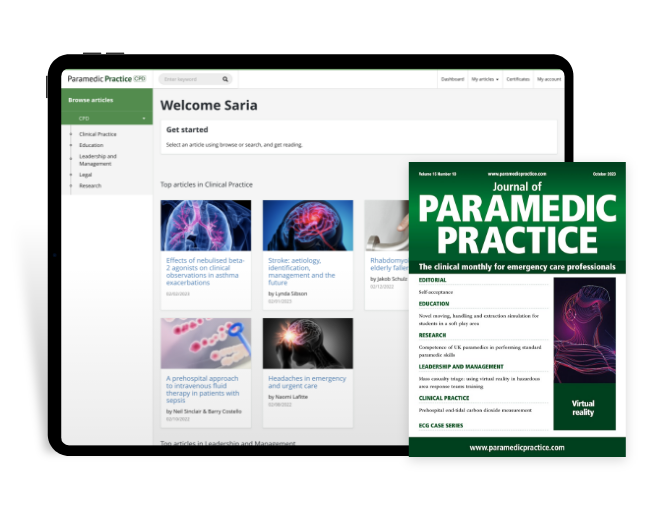Viewport: 656px width, 513px height.
Task: Go to the Certificates page
Action: point(518,79)
